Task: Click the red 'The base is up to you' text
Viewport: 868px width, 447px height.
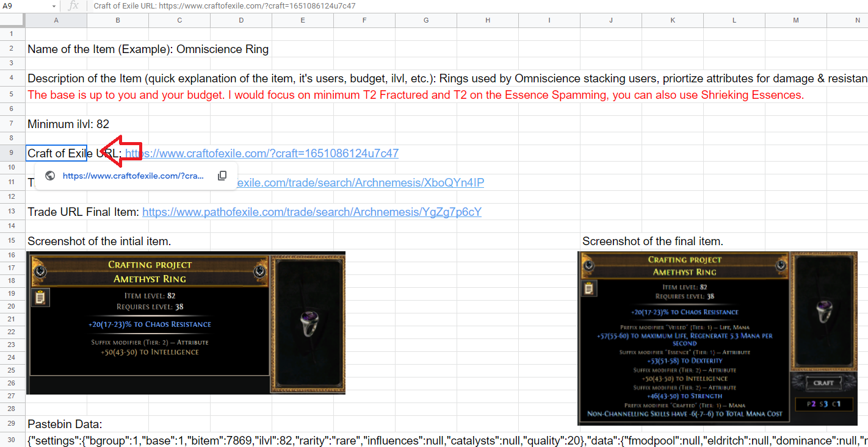Action: point(416,95)
